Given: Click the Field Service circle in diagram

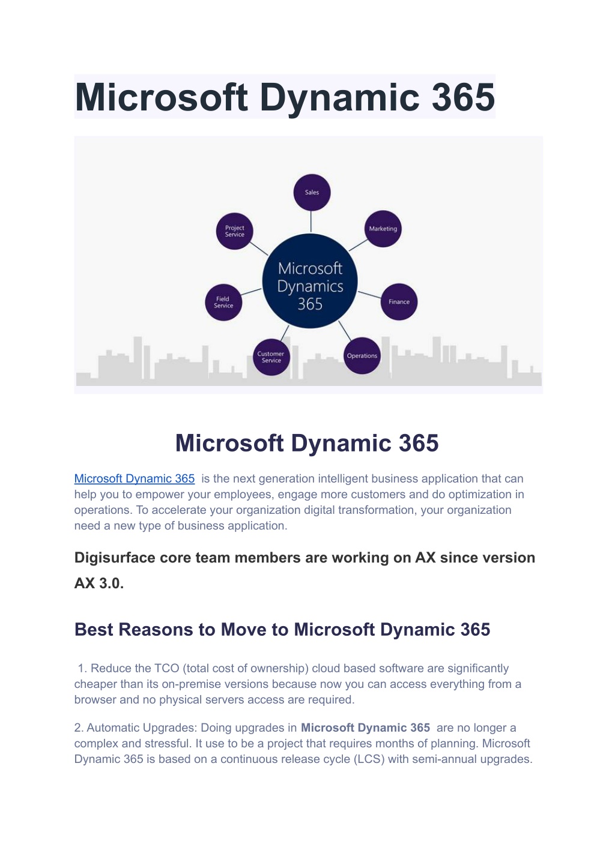Looking at the screenshot, I should pos(223,302).
